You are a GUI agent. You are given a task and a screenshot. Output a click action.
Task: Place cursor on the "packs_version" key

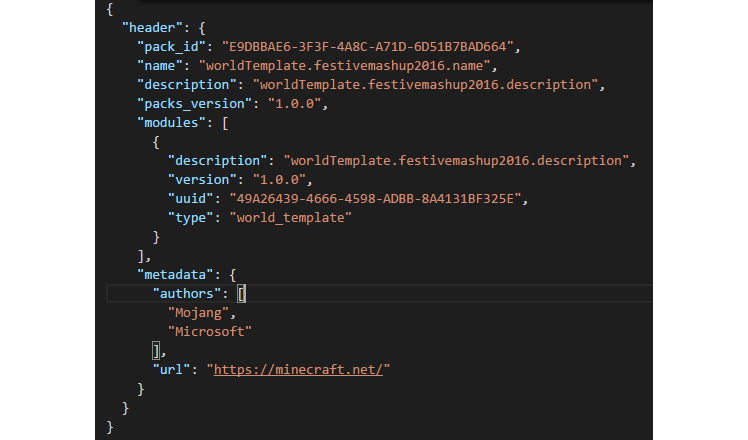click(x=194, y=102)
